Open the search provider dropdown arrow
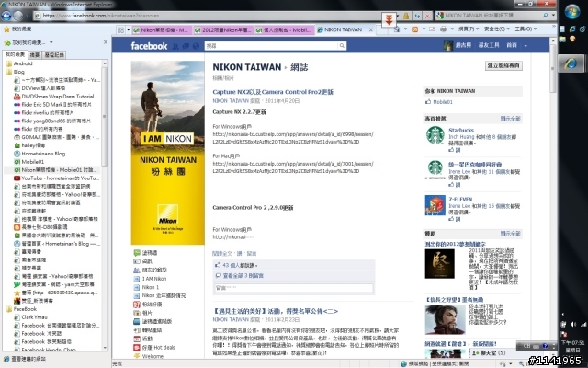 pos(553,16)
